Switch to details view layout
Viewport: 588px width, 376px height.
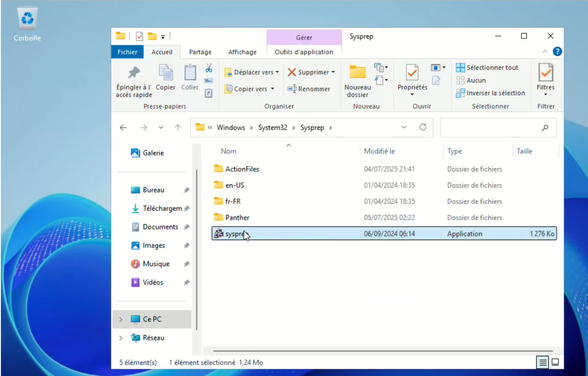[543, 362]
